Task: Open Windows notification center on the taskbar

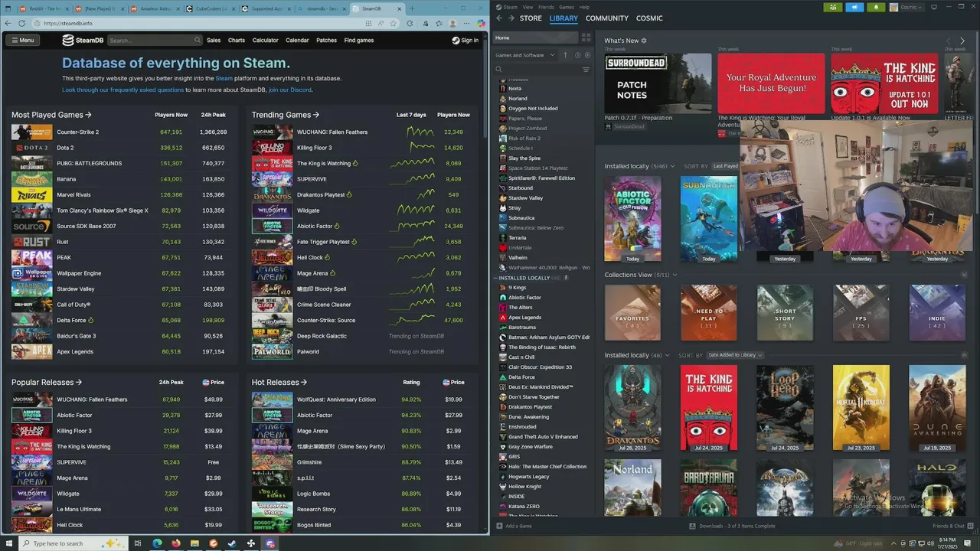Action: (x=968, y=543)
